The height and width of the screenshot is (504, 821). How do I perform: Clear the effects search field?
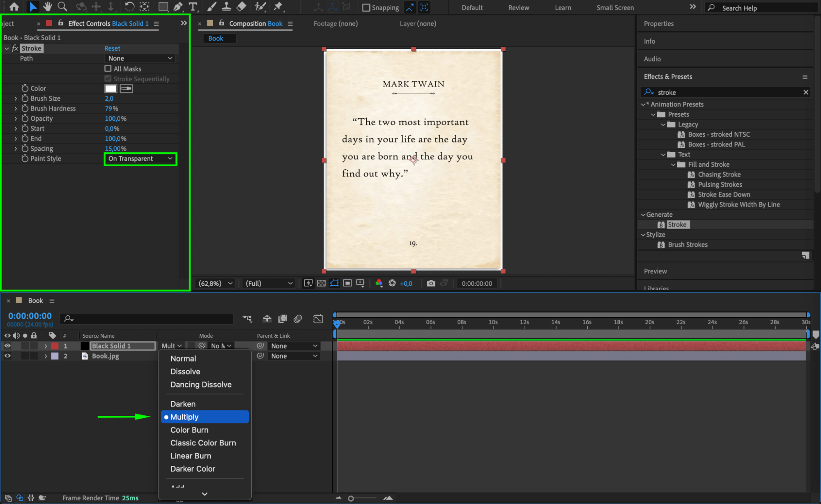[805, 92]
